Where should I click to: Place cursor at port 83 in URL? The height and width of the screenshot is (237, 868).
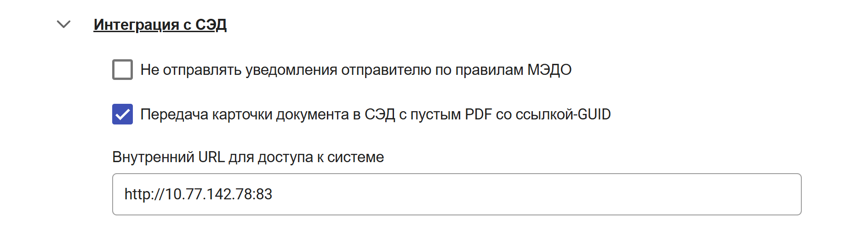click(x=265, y=194)
